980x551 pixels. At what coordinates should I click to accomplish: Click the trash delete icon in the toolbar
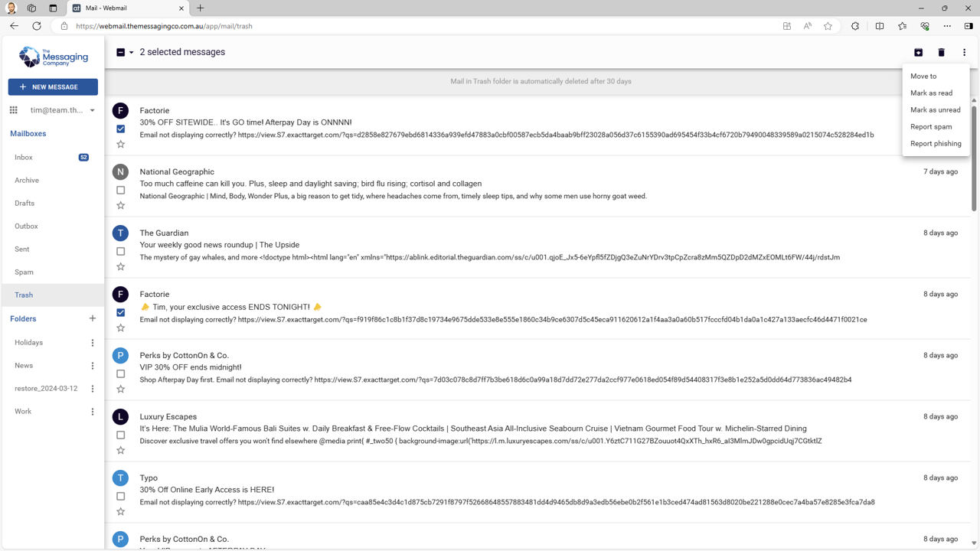tap(942, 52)
